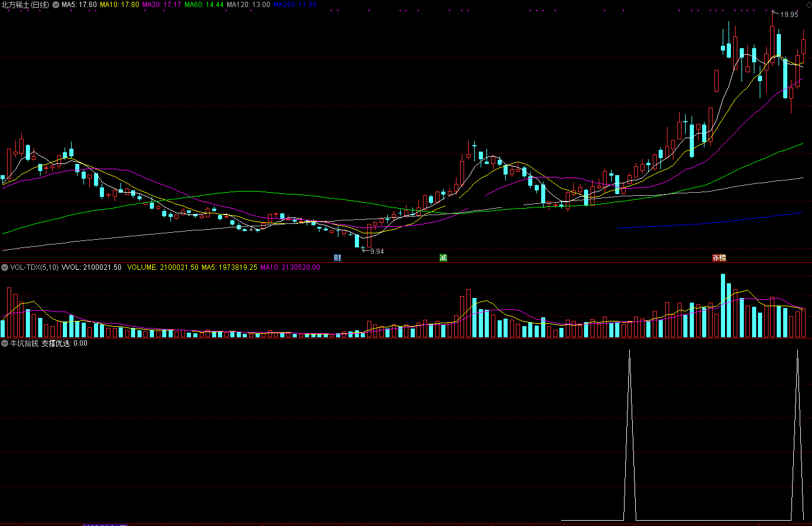Image resolution: width=812 pixels, height=526 pixels.
Task: Open the dropdown arrow beside 北方稀土(日线)
Action: tap(55, 5)
